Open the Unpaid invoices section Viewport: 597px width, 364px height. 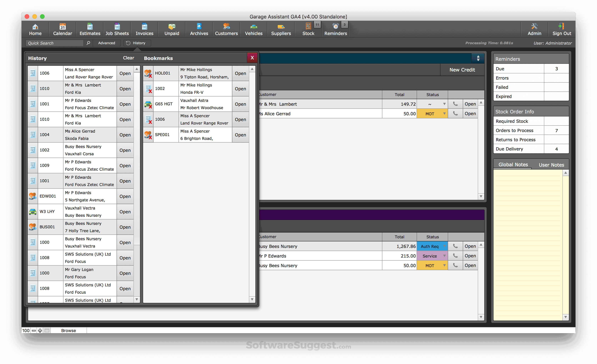point(172,29)
